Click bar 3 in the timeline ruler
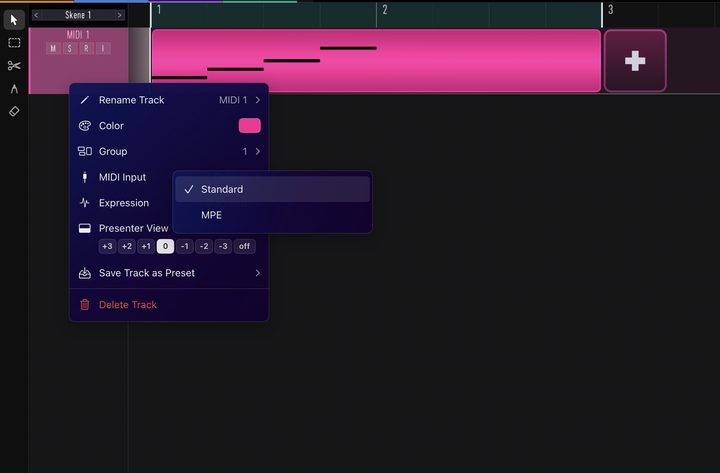Viewport: 720px width, 473px height. [611, 10]
